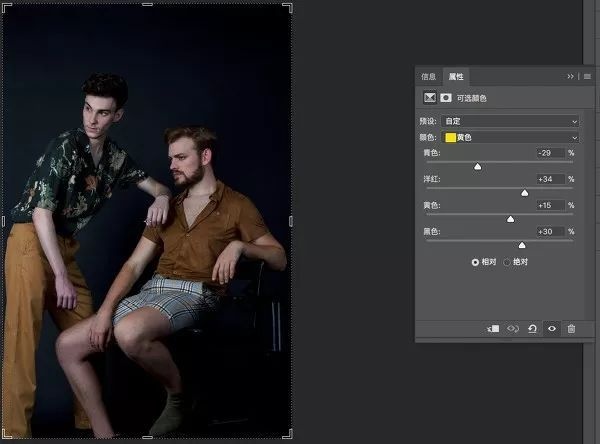This screenshot has height=444, width=600.
Task: Click the Selective Color adjustment icon
Action: click(430, 98)
